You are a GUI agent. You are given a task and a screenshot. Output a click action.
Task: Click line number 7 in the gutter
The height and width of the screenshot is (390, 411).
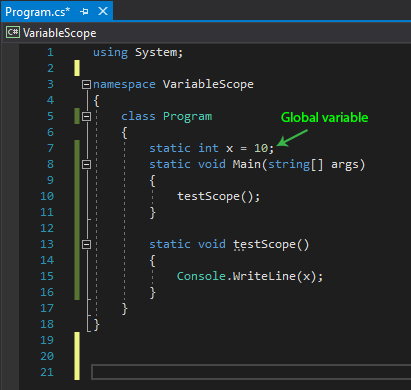(50, 148)
